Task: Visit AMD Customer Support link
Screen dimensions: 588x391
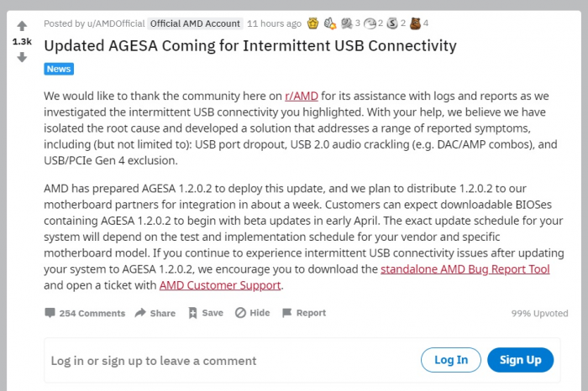Action: 220,285
